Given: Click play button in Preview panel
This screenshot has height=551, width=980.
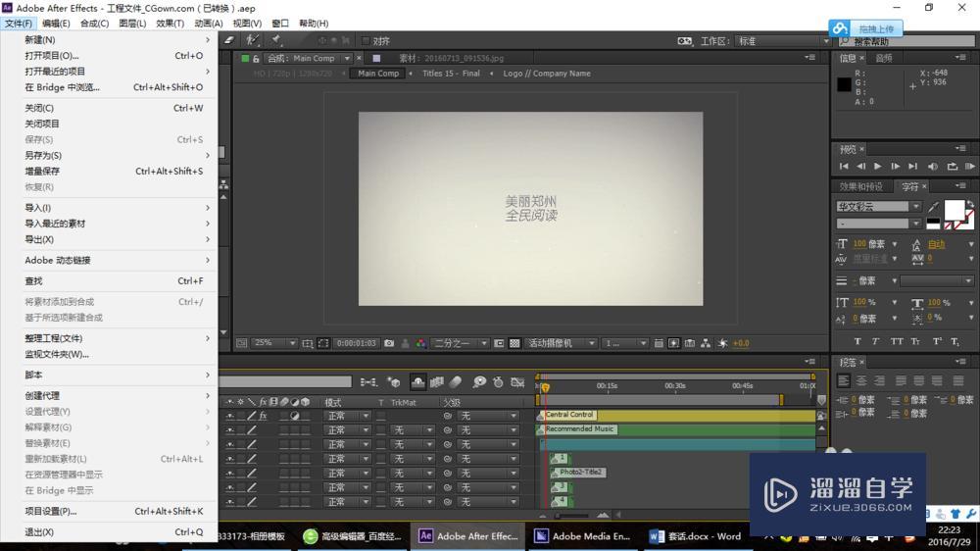Looking at the screenshot, I should [x=877, y=167].
